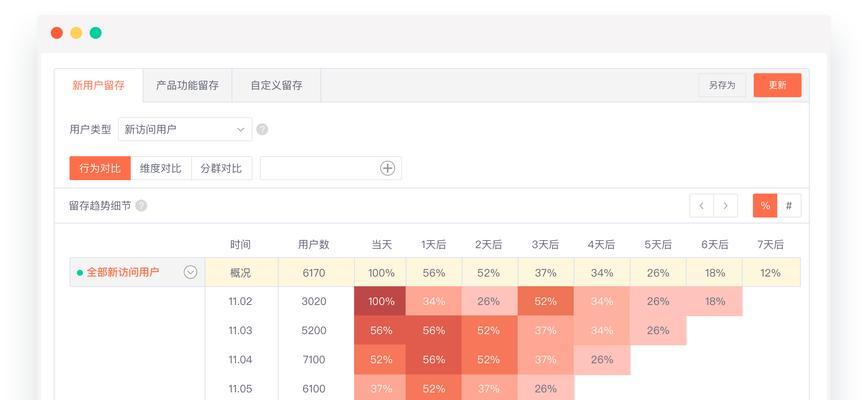Click the 12% summary cell under 7天后
The width and height of the screenshot is (868, 400).
click(x=771, y=273)
